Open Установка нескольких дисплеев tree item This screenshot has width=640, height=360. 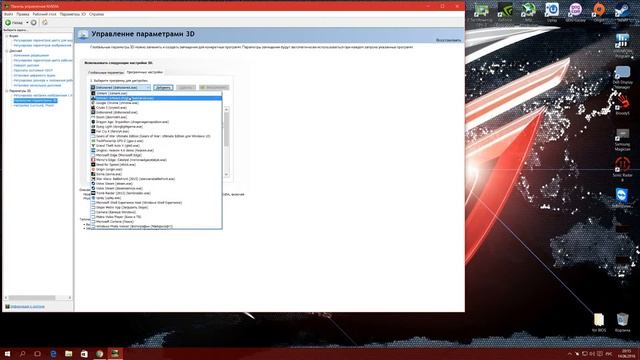pyautogui.click(x=37, y=85)
